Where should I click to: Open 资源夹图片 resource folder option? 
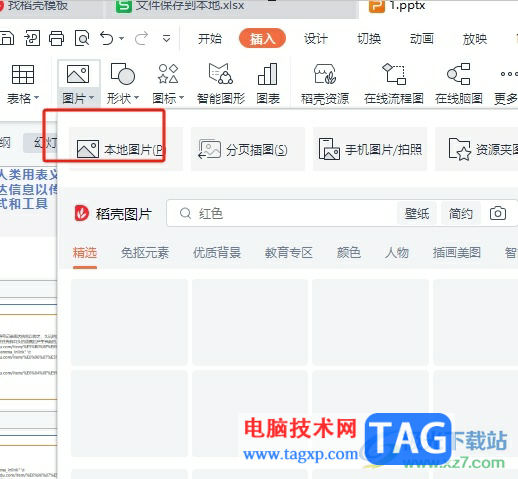coord(477,149)
